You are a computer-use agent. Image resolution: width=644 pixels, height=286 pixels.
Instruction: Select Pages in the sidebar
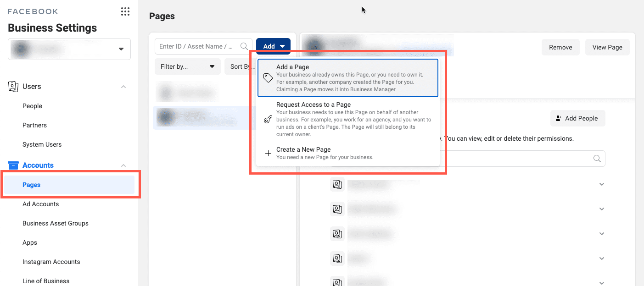69,185
